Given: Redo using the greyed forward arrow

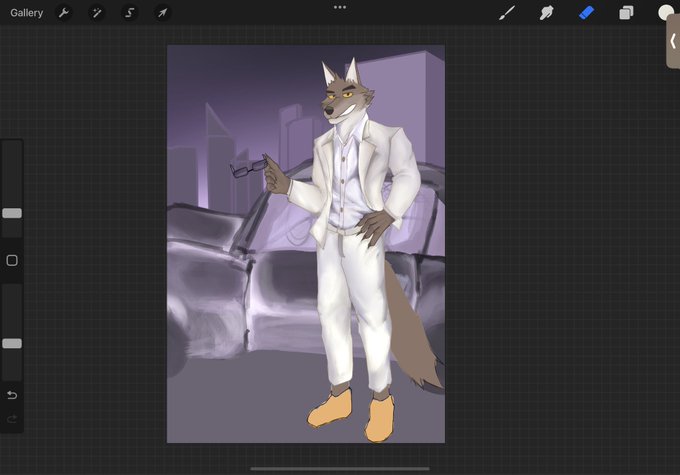Looking at the screenshot, I should point(12,419).
